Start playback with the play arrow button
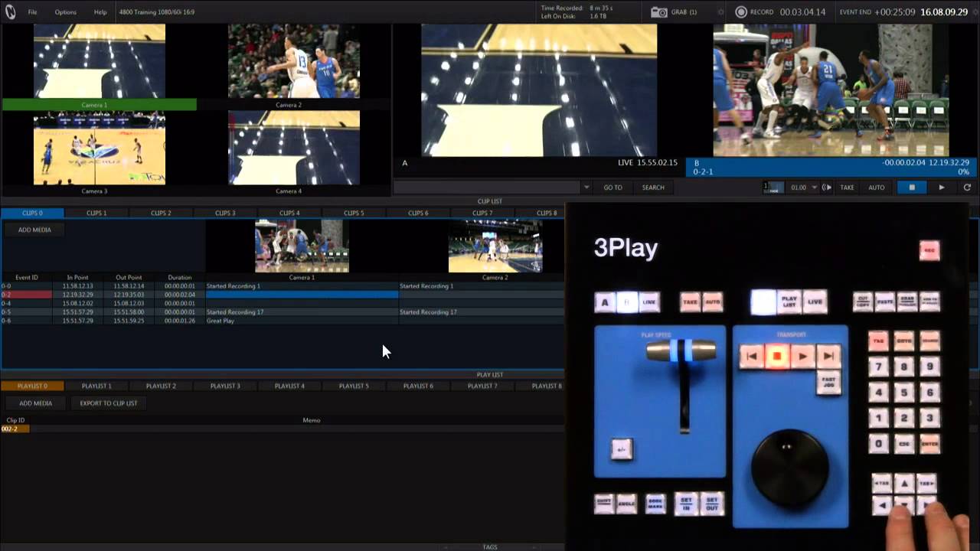980x551 pixels. (942, 187)
